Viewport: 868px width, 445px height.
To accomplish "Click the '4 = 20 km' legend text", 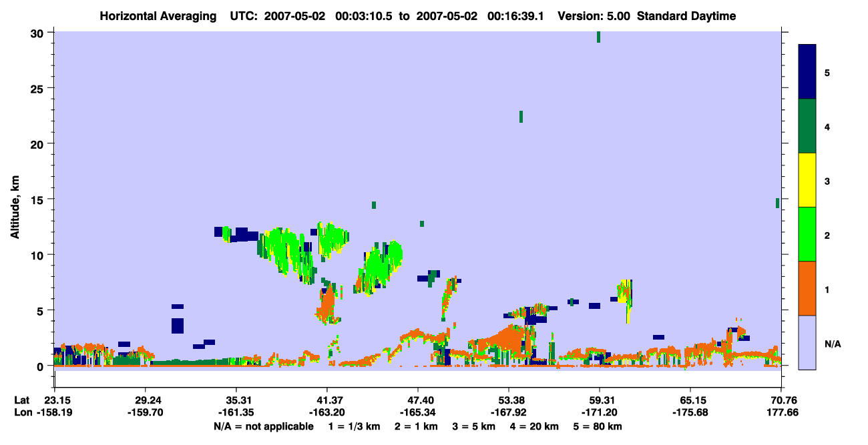I will coord(535,426).
